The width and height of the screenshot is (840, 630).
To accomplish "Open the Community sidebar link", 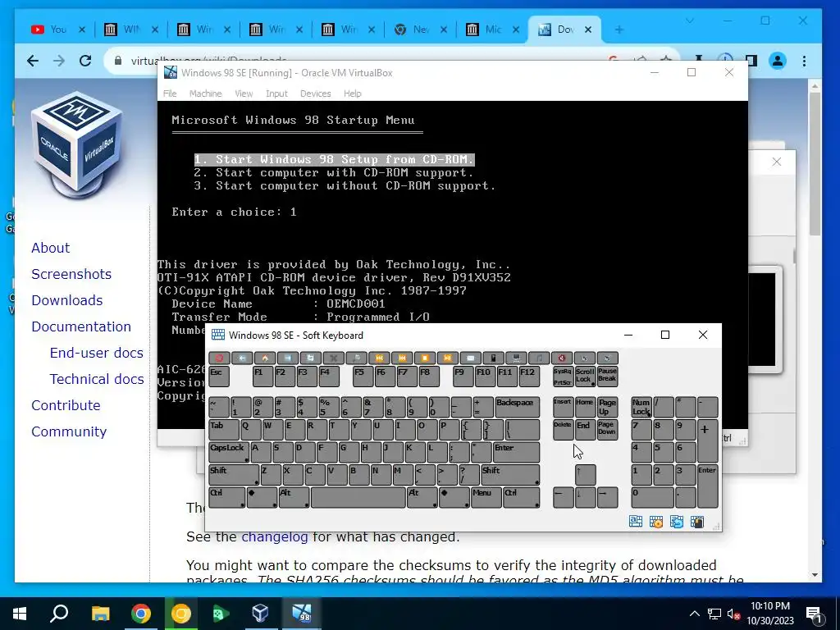I will [69, 431].
